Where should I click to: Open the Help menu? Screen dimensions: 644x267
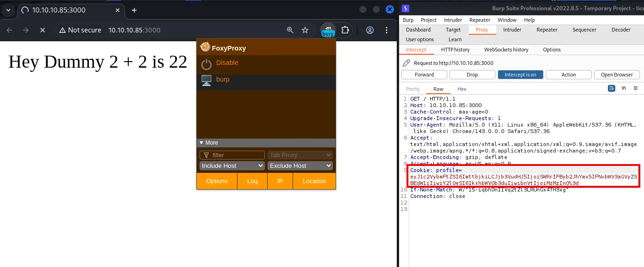[529, 20]
